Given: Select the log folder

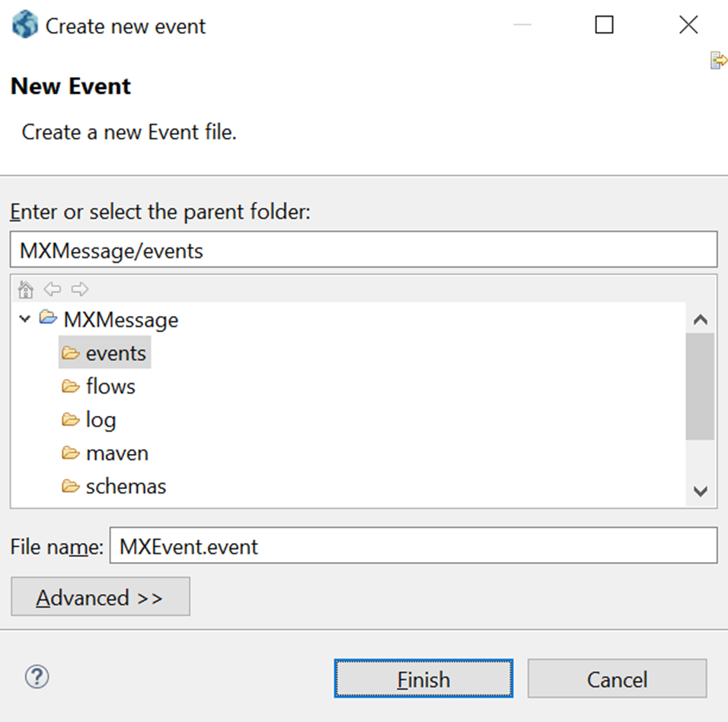Looking at the screenshot, I should pyautogui.click(x=101, y=420).
